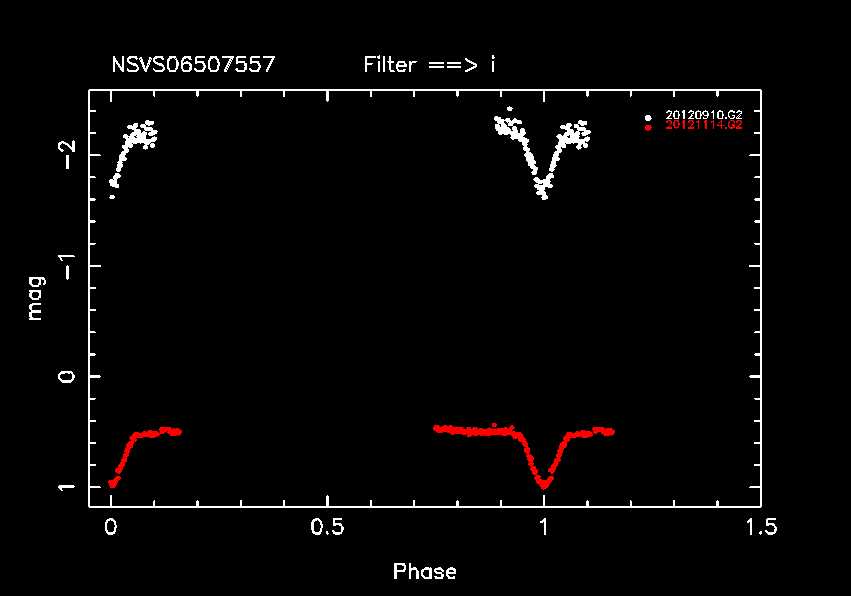The image size is (851, 596).
Task: Click the 1 tick label on mag axis
Action: pos(66,487)
